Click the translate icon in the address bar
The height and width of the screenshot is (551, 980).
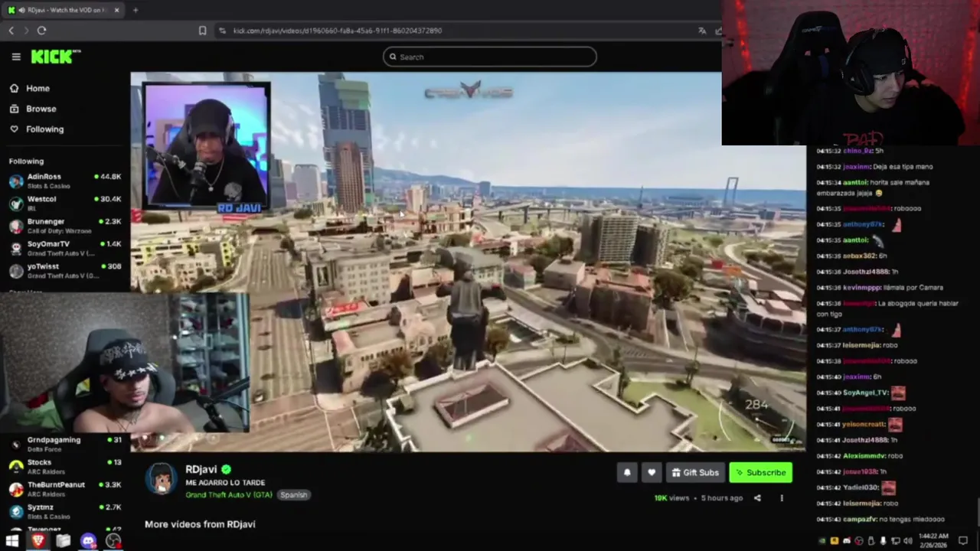[701, 31]
